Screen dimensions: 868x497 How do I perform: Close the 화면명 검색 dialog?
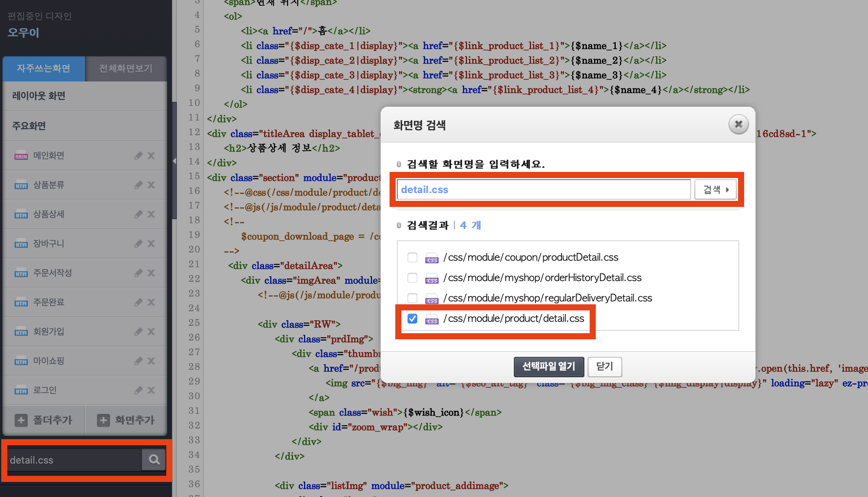click(x=738, y=124)
